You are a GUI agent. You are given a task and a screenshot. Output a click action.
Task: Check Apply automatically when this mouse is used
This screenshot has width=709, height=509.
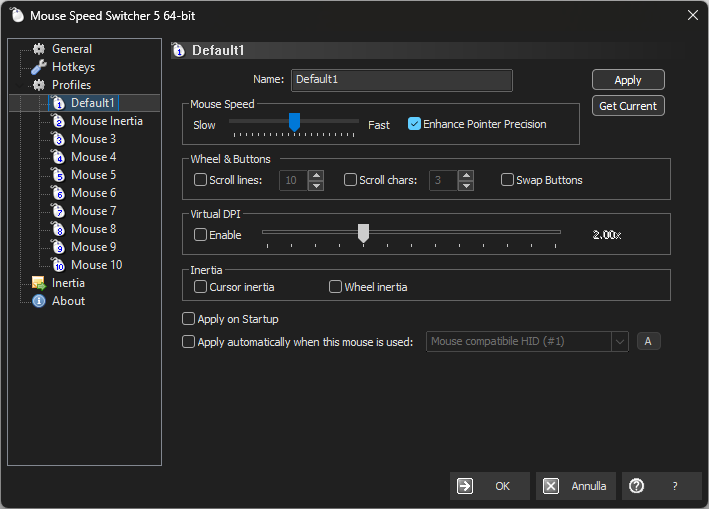[x=189, y=342]
